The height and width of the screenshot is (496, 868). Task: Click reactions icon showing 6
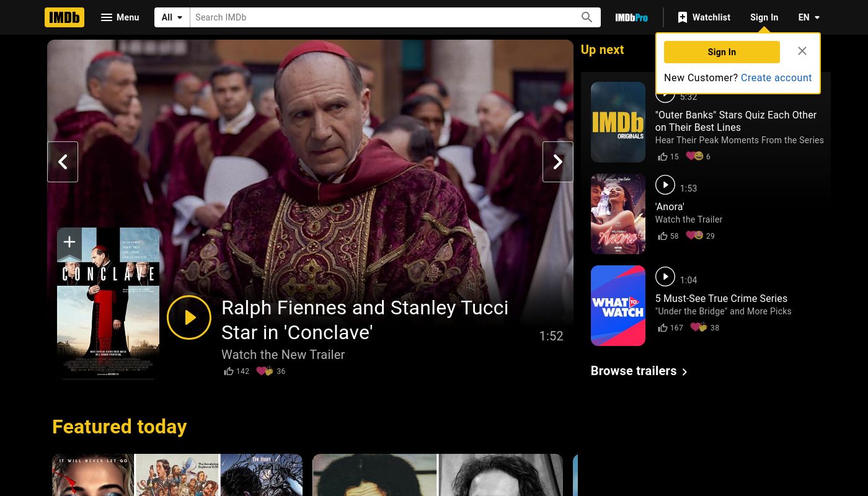coord(694,156)
